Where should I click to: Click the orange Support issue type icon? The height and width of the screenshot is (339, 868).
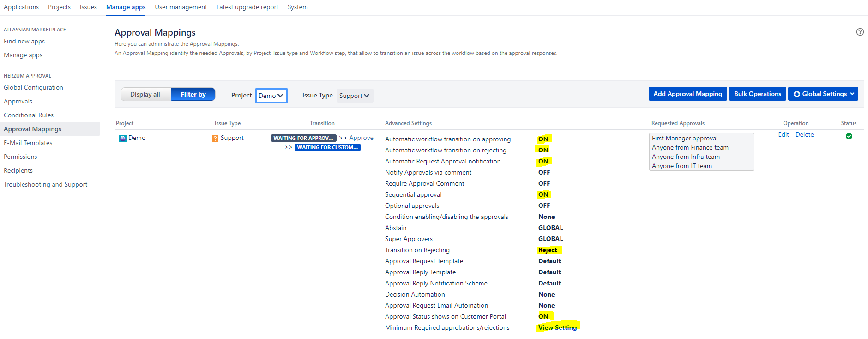click(215, 139)
